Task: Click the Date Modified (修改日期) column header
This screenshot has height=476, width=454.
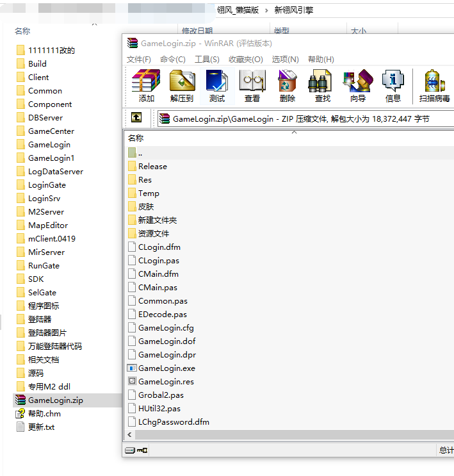Action: pyautogui.click(x=197, y=31)
